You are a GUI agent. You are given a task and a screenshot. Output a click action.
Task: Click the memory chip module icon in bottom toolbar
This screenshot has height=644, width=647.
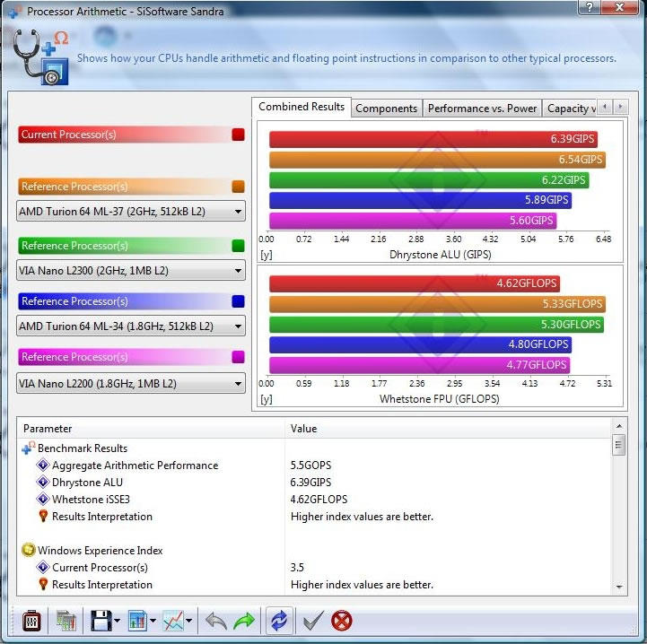[x=31, y=621]
